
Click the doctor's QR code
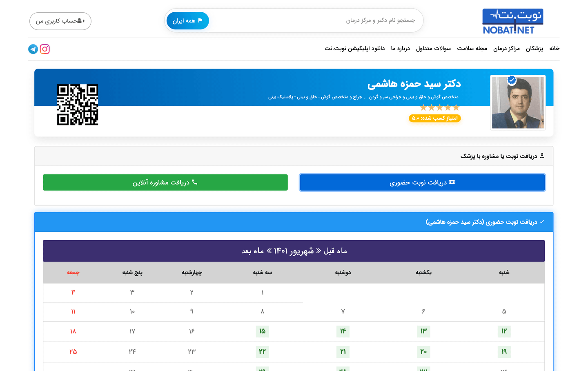78,105
